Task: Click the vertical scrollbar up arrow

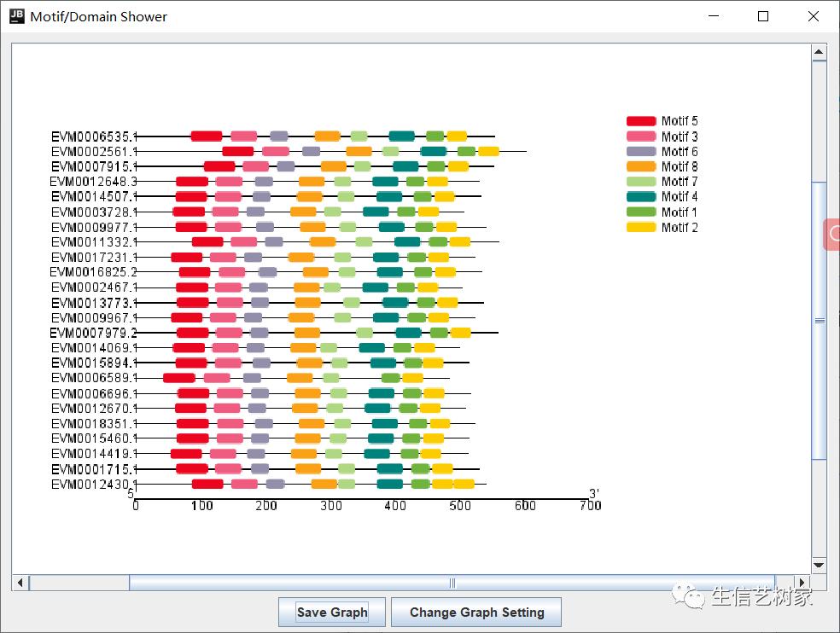Action: coord(819,52)
